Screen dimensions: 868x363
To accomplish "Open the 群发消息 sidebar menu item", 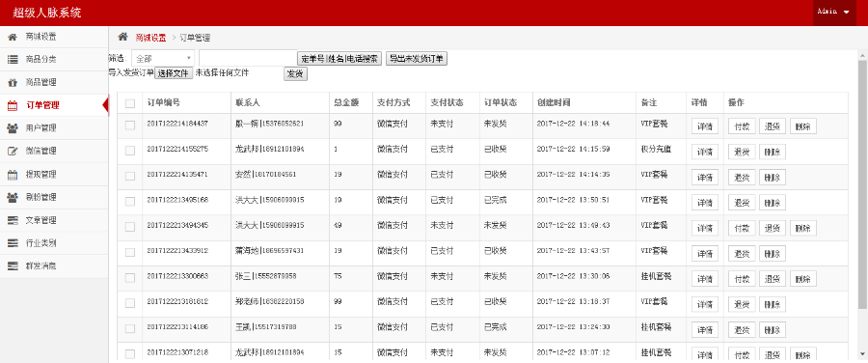I will point(54,266).
